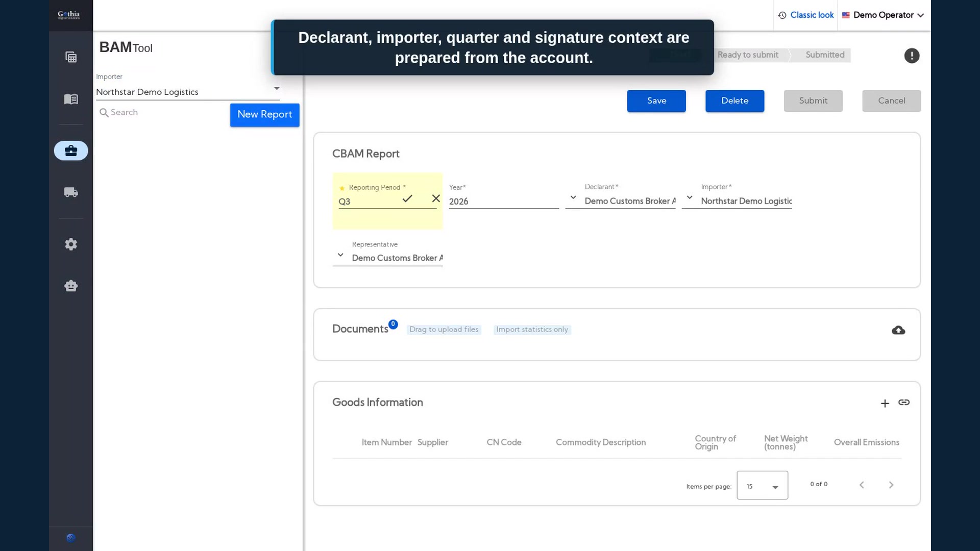Screen dimensions: 980x551
Task: Click the CBAM Report heading
Action: click(x=366, y=154)
